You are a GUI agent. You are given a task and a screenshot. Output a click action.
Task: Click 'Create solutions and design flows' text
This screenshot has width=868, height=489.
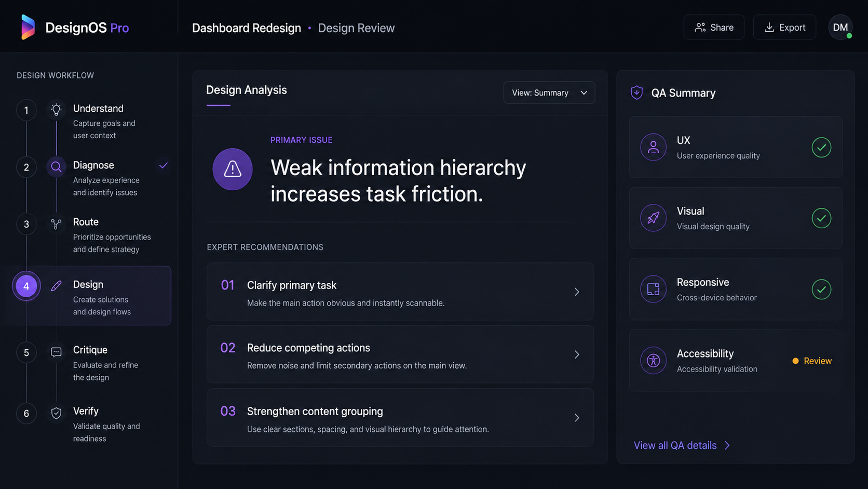coord(102,306)
